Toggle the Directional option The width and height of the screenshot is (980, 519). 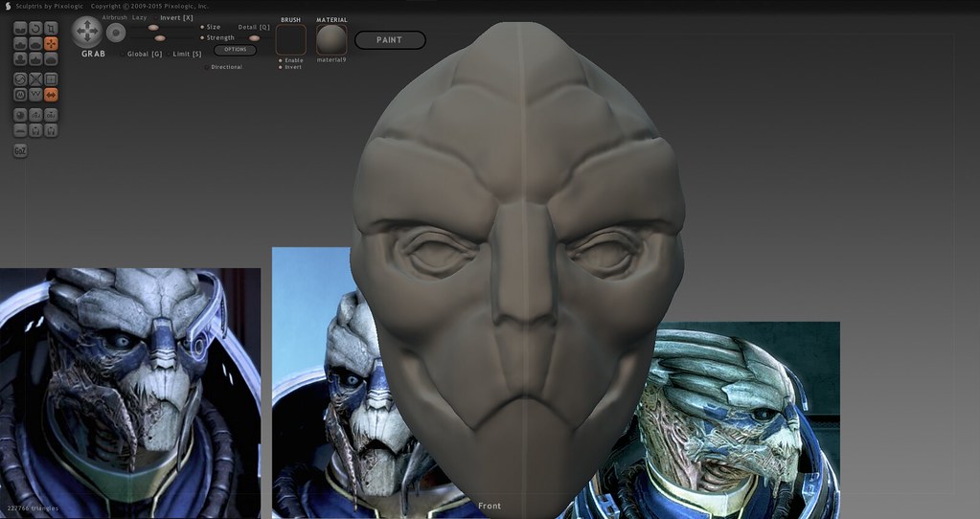click(224, 67)
